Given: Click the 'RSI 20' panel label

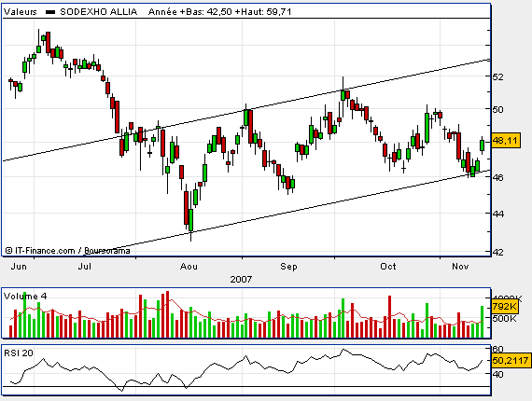Looking at the screenshot, I should pyautogui.click(x=19, y=353).
